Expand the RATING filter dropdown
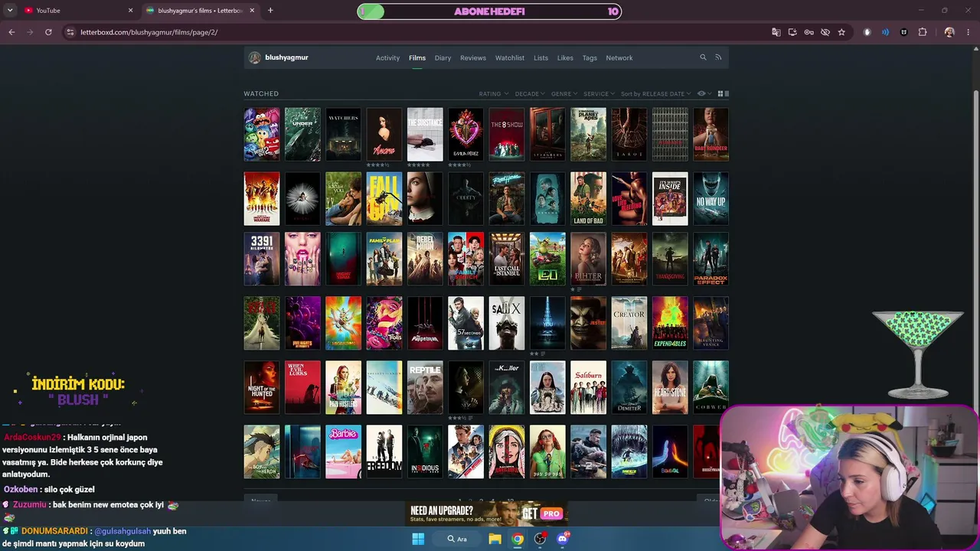This screenshot has width=980, height=551. click(x=494, y=94)
